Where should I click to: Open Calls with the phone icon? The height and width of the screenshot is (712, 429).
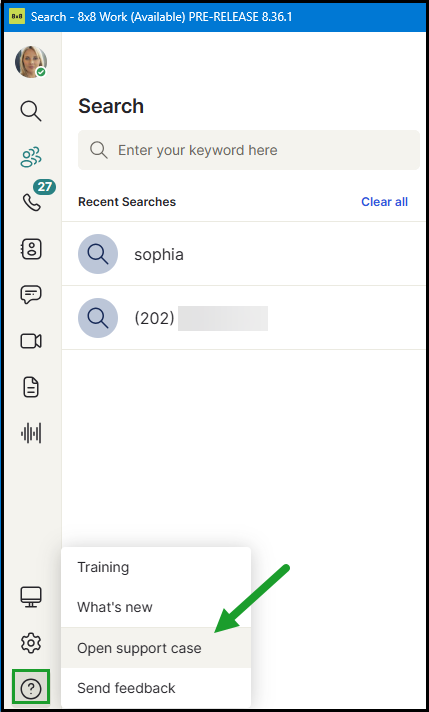(x=31, y=203)
